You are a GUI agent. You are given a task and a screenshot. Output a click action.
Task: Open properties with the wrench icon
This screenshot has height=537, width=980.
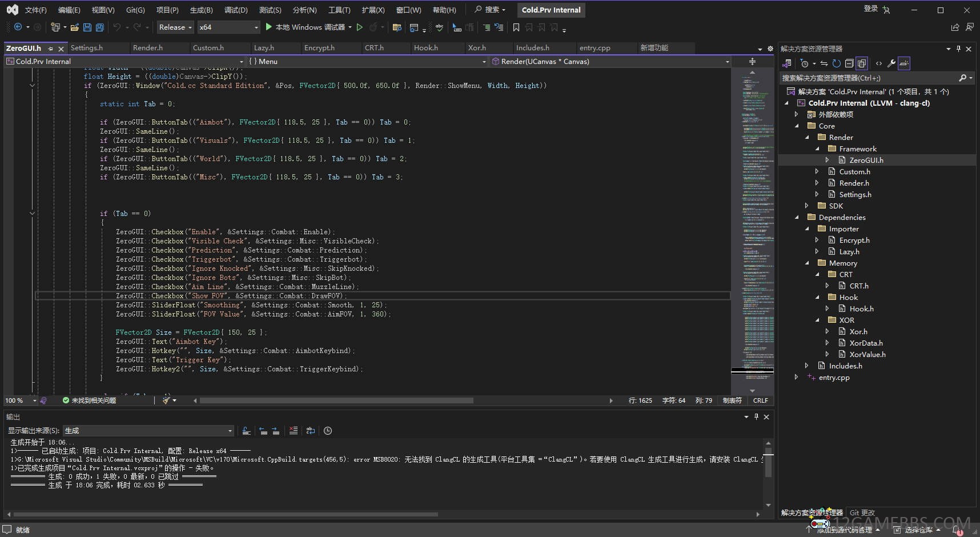[891, 63]
